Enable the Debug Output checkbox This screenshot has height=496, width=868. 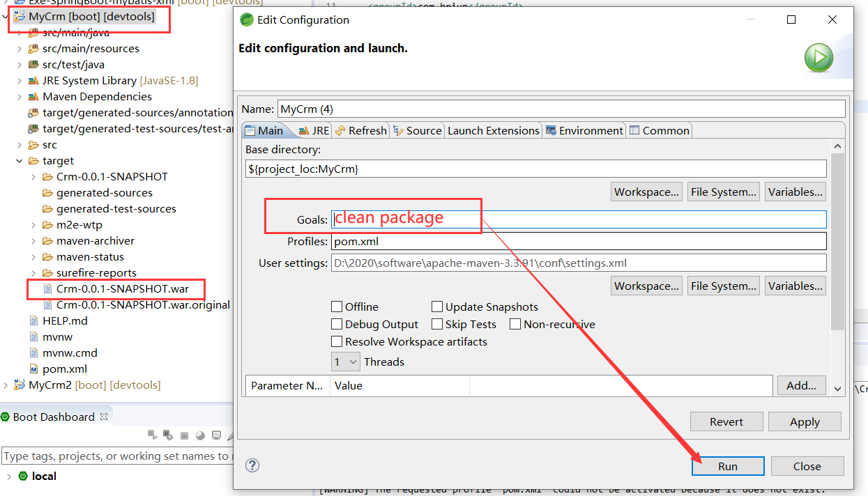(337, 324)
